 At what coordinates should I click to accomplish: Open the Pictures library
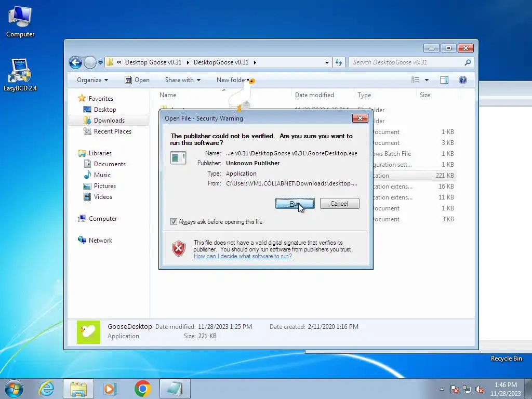(x=105, y=186)
